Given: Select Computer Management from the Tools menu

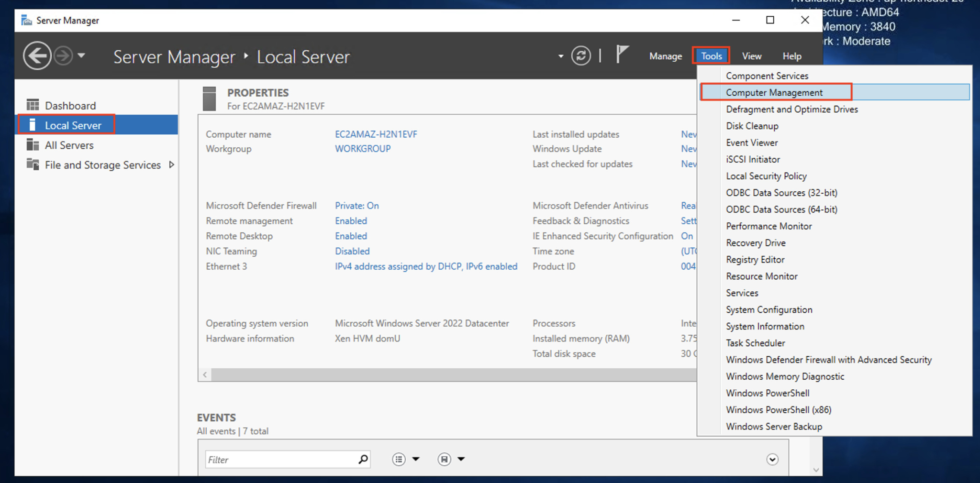Looking at the screenshot, I should [774, 92].
